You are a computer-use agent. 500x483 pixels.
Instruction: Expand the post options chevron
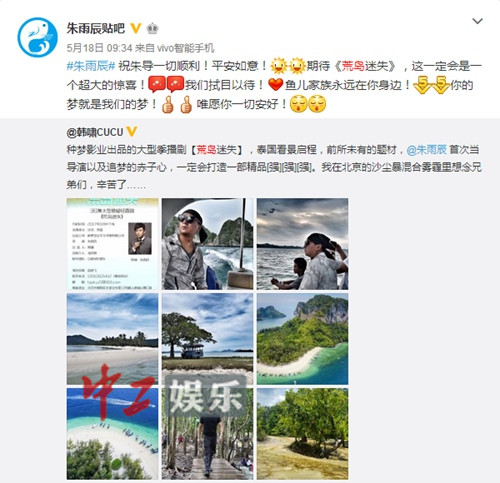[478, 21]
